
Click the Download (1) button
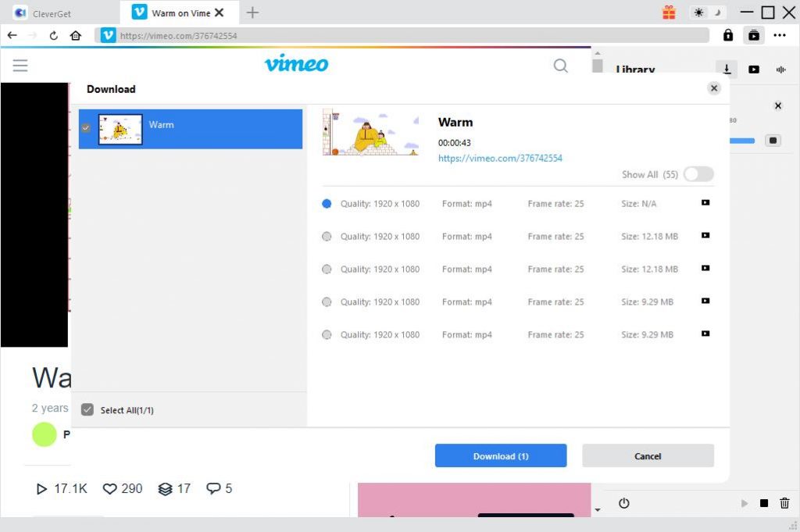point(501,455)
